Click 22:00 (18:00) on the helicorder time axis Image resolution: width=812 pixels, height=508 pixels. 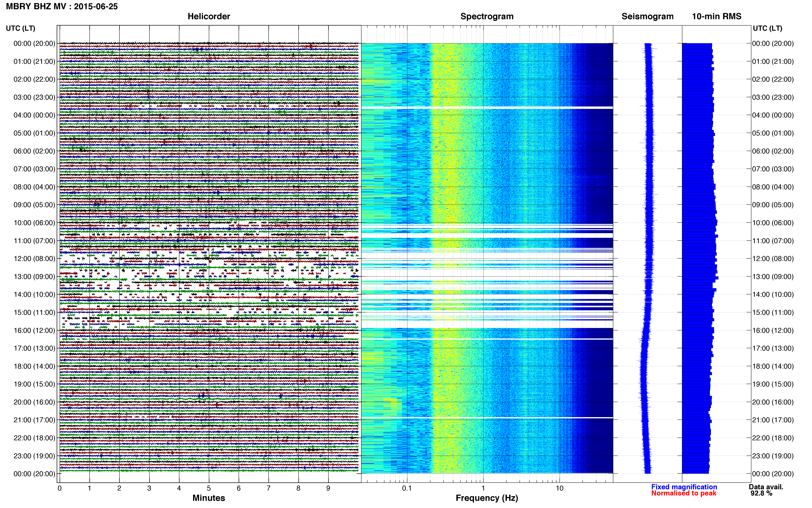[34, 438]
